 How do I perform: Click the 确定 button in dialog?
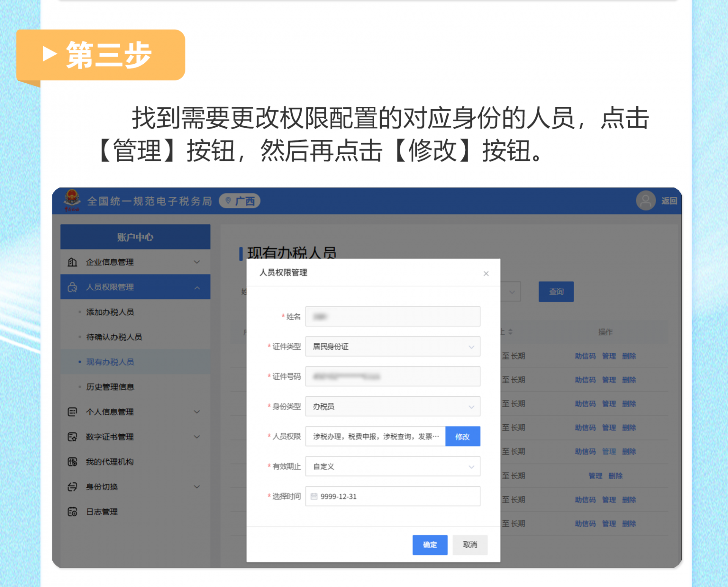pyautogui.click(x=430, y=545)
